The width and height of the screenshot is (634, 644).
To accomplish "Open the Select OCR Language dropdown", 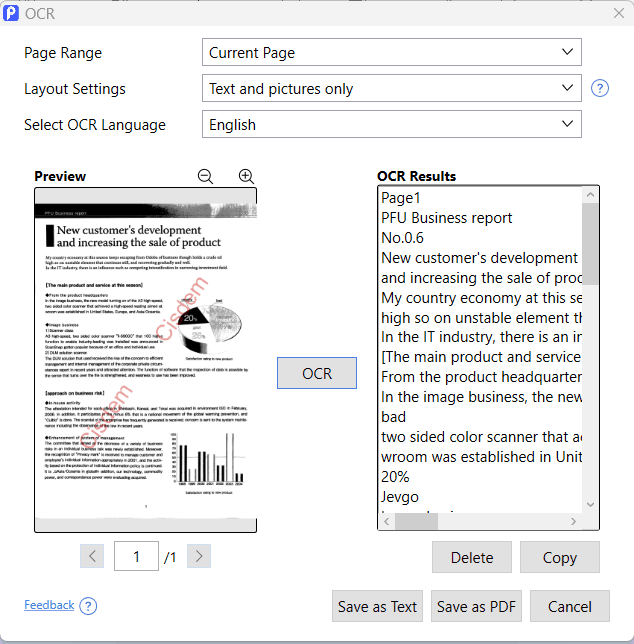I will [391, 125].
